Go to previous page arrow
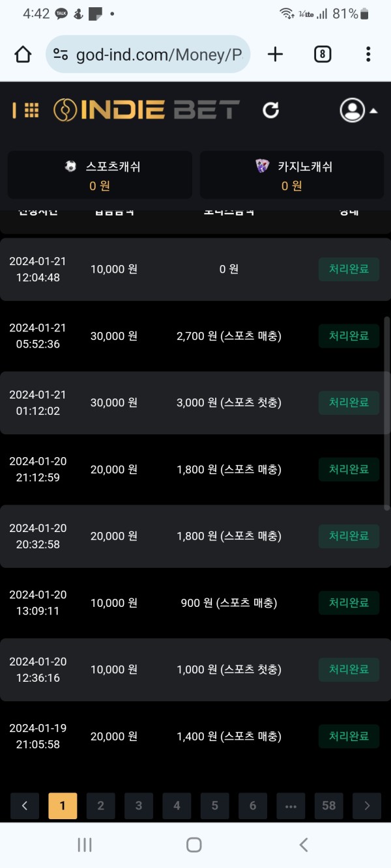The width and height of the screenshot is (391, 868). 25,805
